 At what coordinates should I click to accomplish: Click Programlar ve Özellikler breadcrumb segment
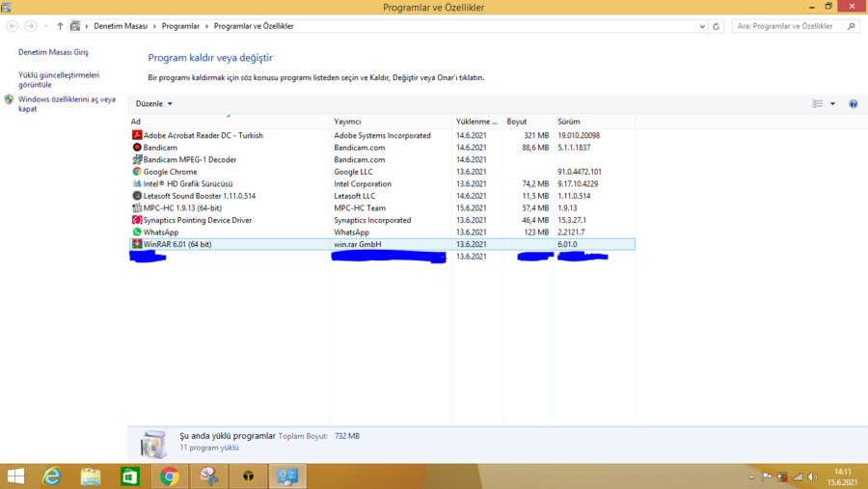coord(254,26)
